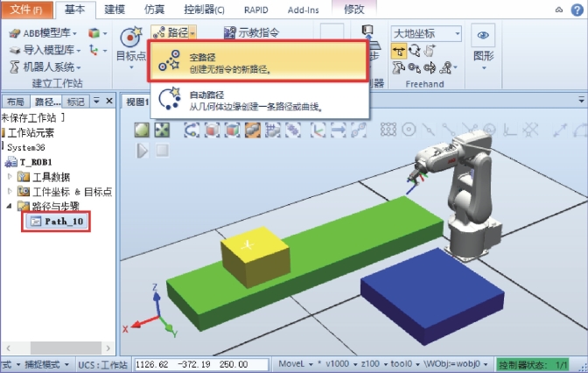This screenshot has width=588, height=373.
Task: Click the coordinates input field in status bar
Action: point(200,364)
